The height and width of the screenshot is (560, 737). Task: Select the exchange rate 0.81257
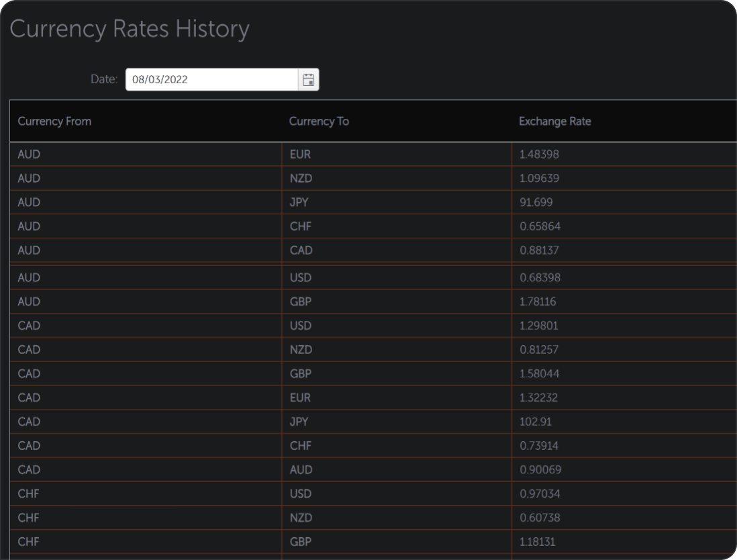point(539,350)
